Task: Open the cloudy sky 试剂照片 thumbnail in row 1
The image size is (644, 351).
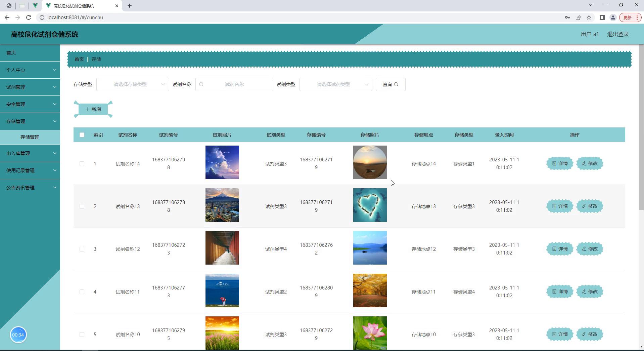Action: click(x=222, y=162)
